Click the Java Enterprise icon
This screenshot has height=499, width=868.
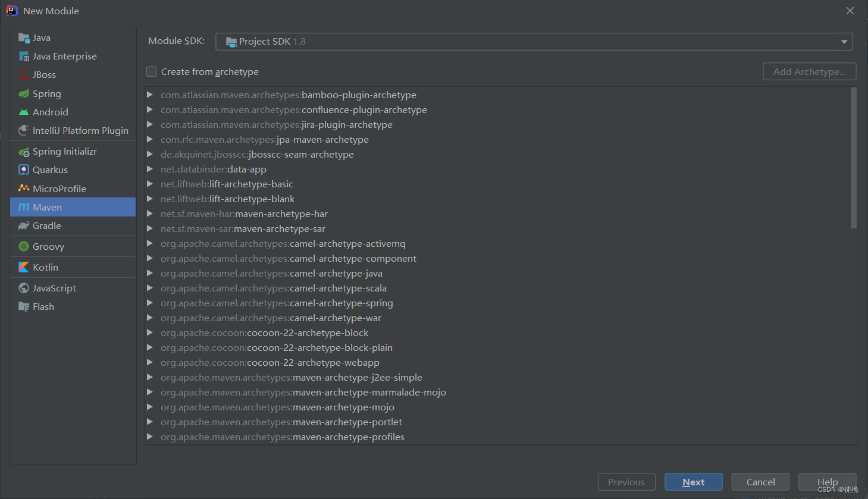pos(24,57)
